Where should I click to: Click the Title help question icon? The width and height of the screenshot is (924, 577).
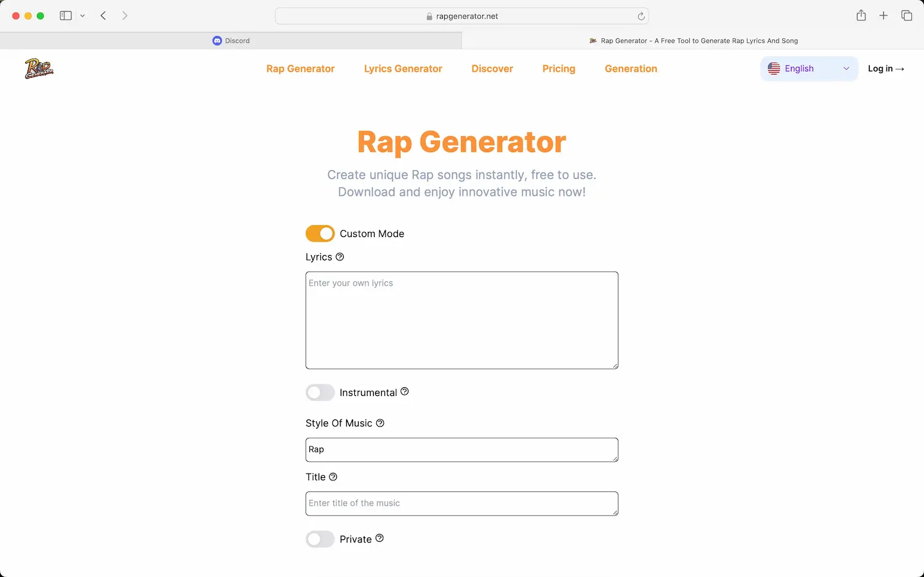(x=333, y=477)
